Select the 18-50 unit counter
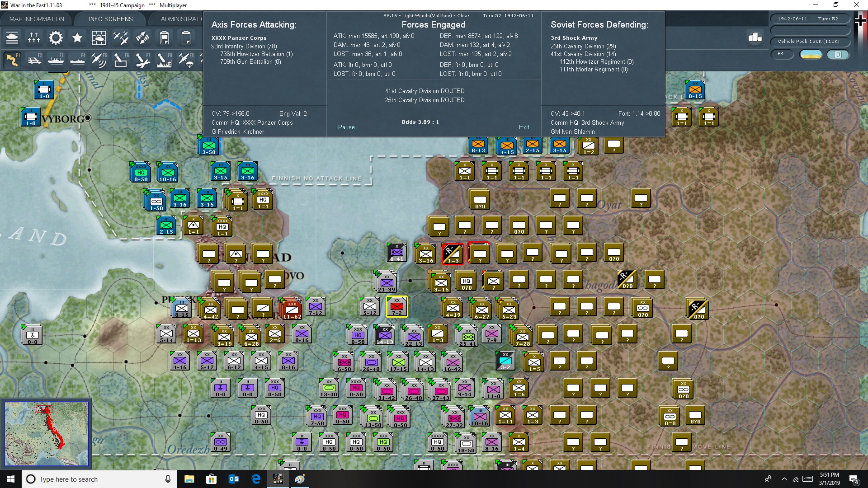The width and height of the screenshot is (868, 488). point(466,443)
